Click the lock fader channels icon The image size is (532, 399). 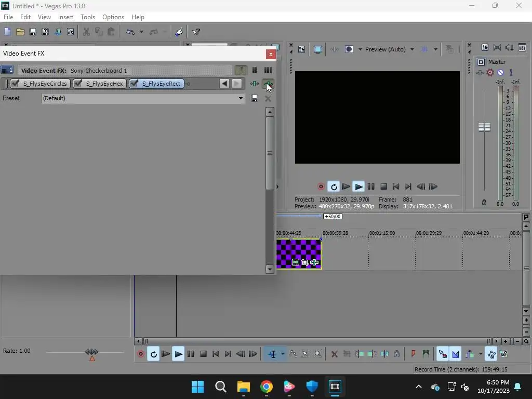(484, 202)
